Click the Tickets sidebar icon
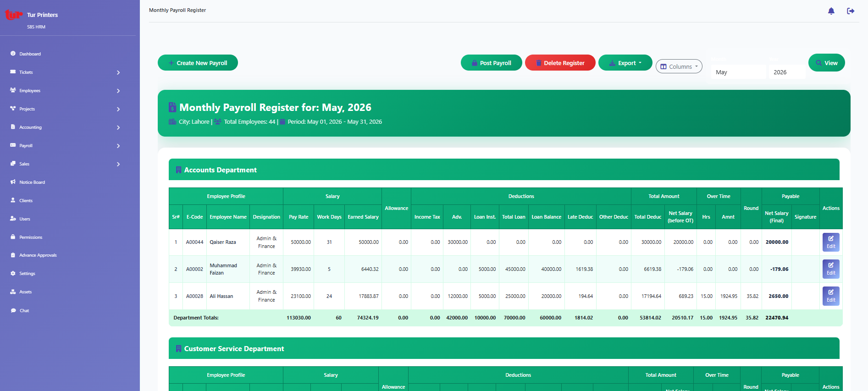This screenshot has width=868, height=391. point(13,72)
